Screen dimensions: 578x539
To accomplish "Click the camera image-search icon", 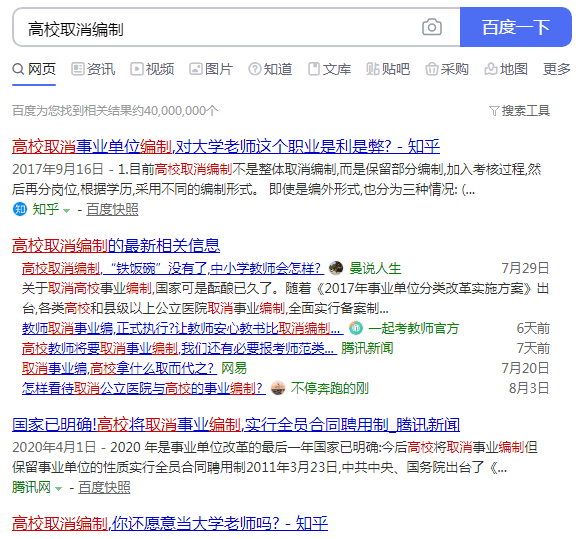I will [432, 27].
